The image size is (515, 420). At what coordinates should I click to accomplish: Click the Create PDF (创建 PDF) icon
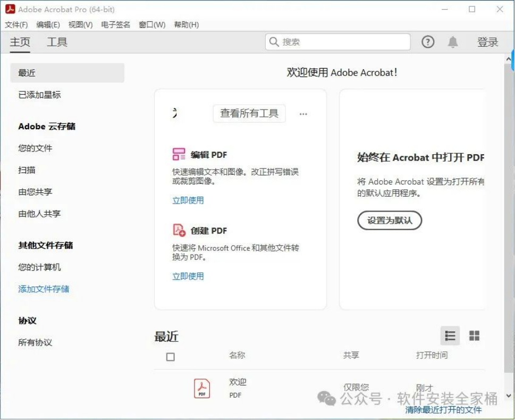(x=179, y=230)
